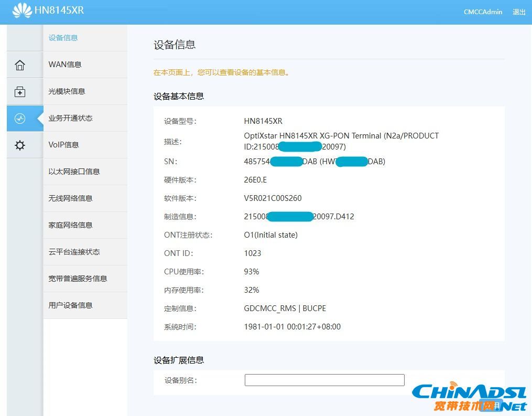Viewport: 532px width, 416px height.
Task: Click the device model value HN8145XR
Action: click(263, 121)
